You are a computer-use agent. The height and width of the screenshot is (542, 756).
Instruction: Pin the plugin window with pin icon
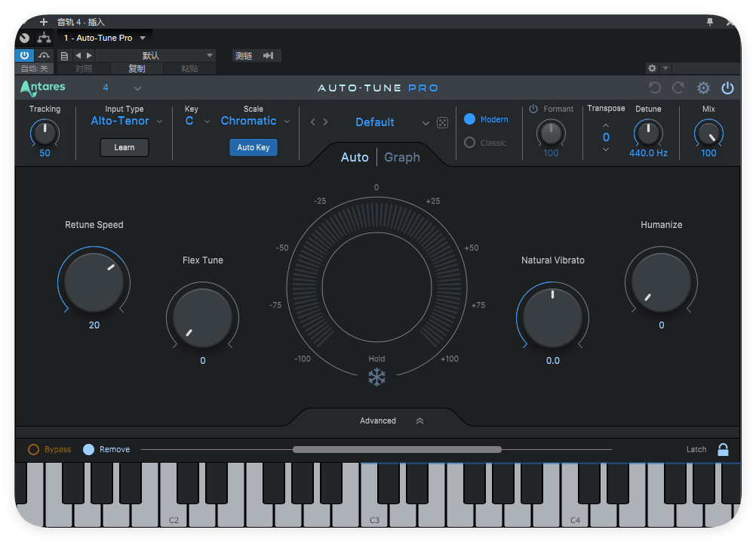pos(710,22)
